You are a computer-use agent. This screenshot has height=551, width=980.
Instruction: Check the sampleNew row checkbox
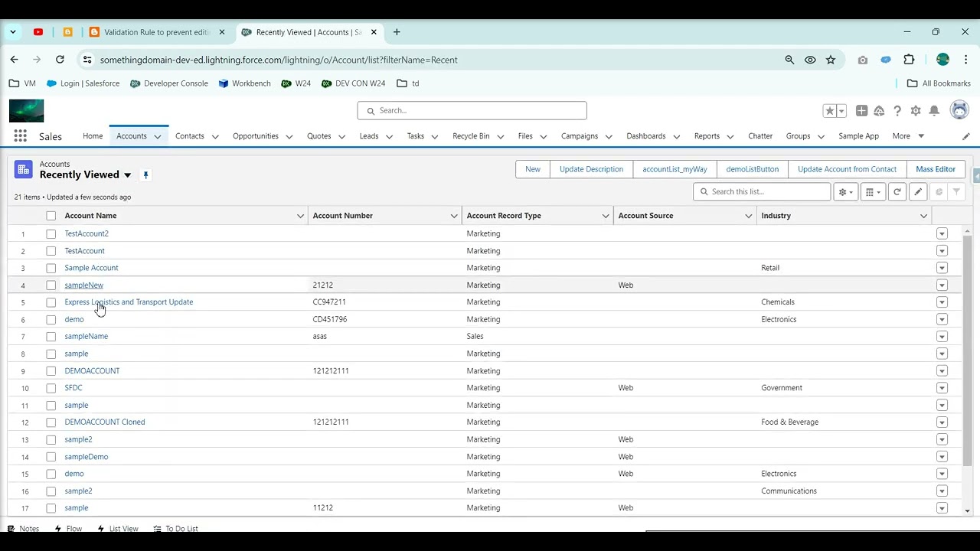click(x=51, y=285)
